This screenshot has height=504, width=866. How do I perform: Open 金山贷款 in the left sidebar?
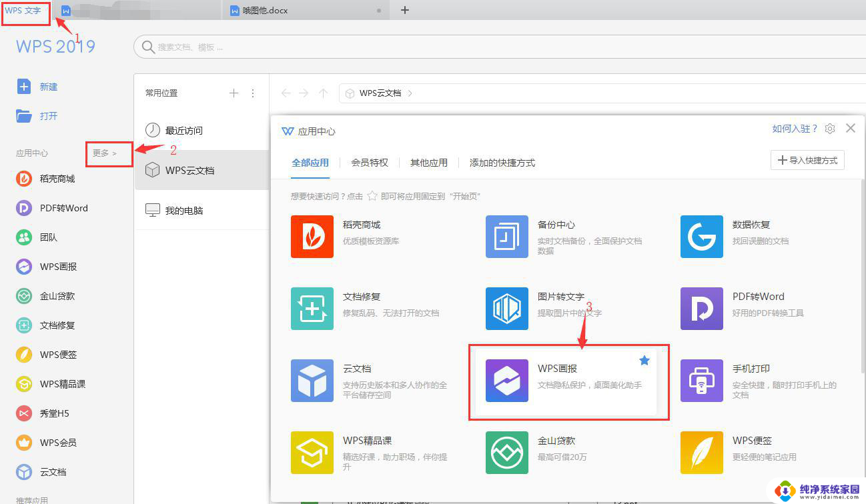pyautogui.click(x=45, y=296)
